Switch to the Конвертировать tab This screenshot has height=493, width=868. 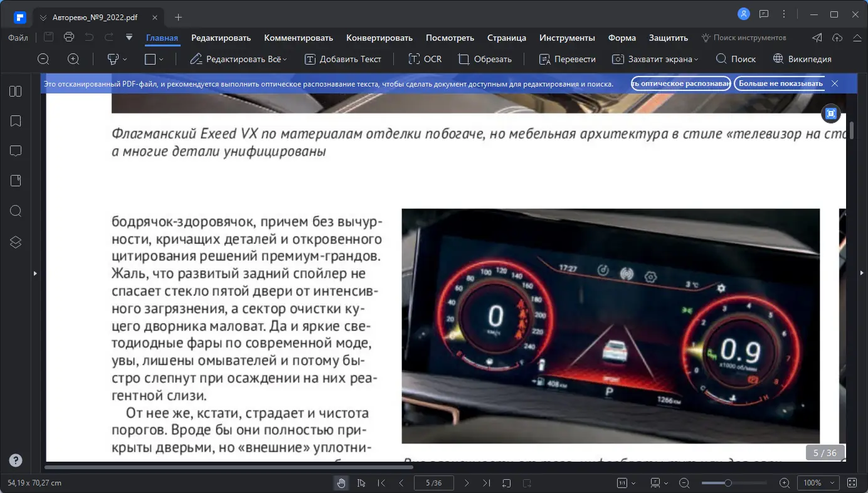click(x=379, y=38)
